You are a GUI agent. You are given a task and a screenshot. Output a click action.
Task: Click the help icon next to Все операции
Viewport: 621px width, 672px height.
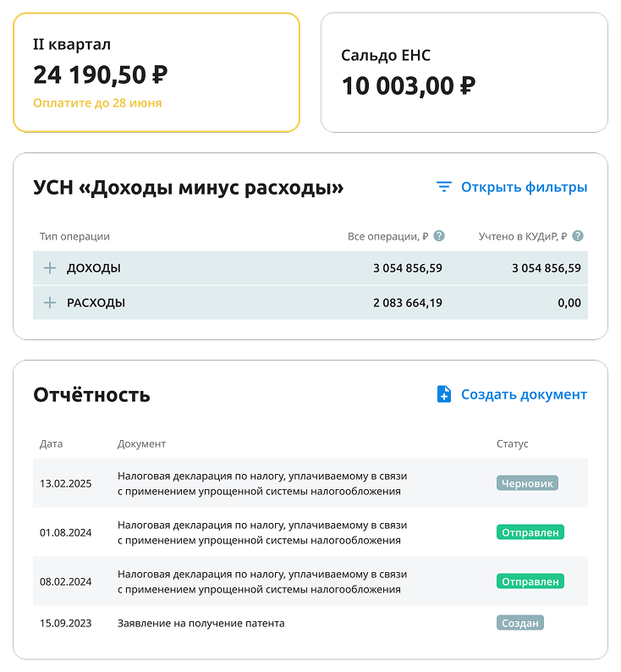tap(439, 237)
